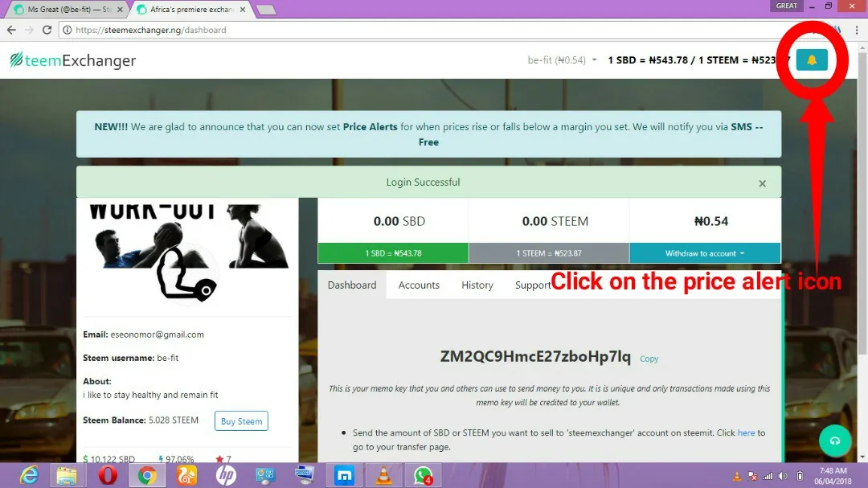Click the Price Alerts announcement banner

click(x=428, y=134)
